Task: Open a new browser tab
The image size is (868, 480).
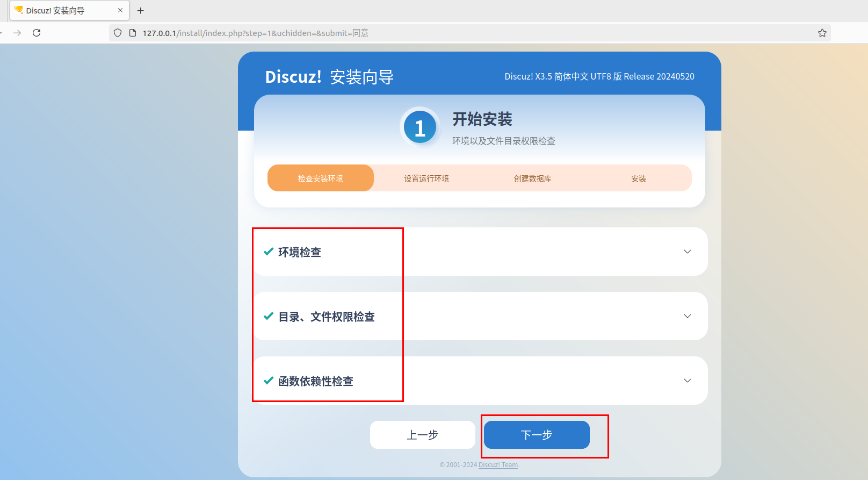Action: 141,10
